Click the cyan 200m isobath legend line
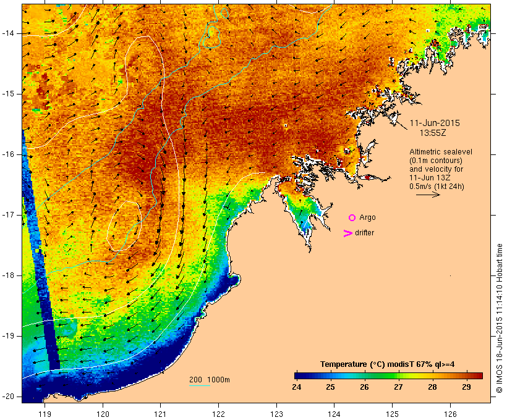The image size is (507, 420). [x=200, y=386]
